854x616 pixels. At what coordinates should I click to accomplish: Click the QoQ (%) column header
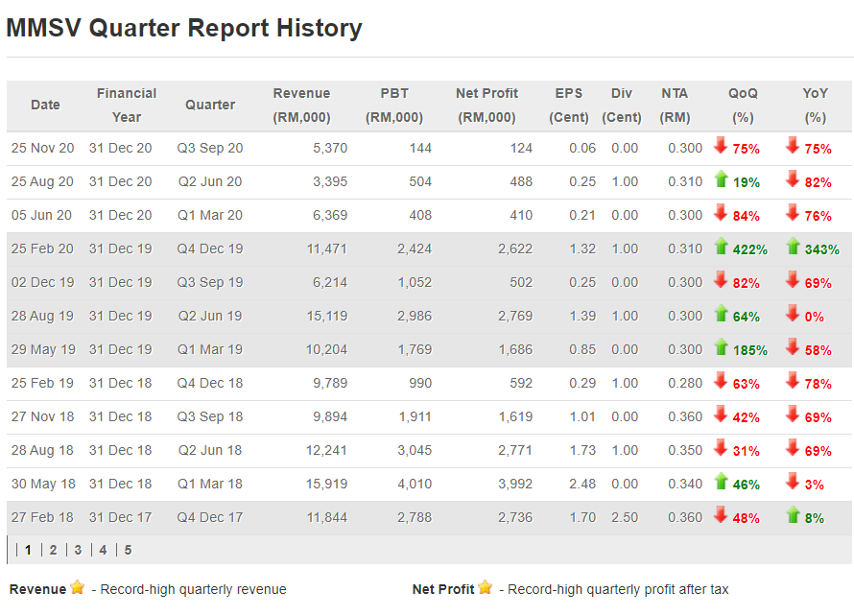pos(742,105)
